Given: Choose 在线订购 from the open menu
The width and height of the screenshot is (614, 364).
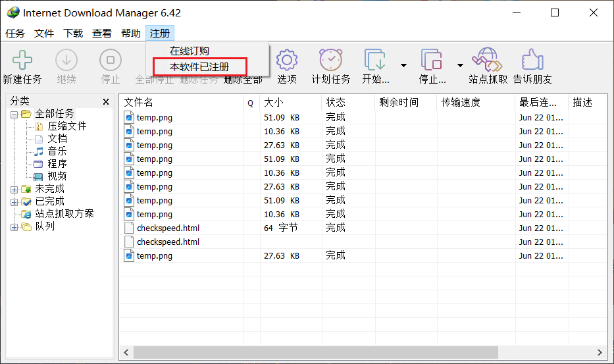Looking at the screenshot, I should (x=189, y=51).
